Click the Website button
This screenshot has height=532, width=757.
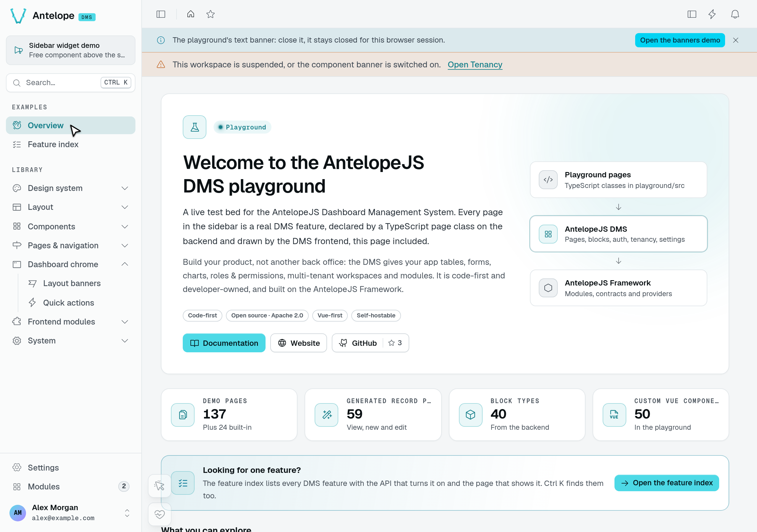299,343
